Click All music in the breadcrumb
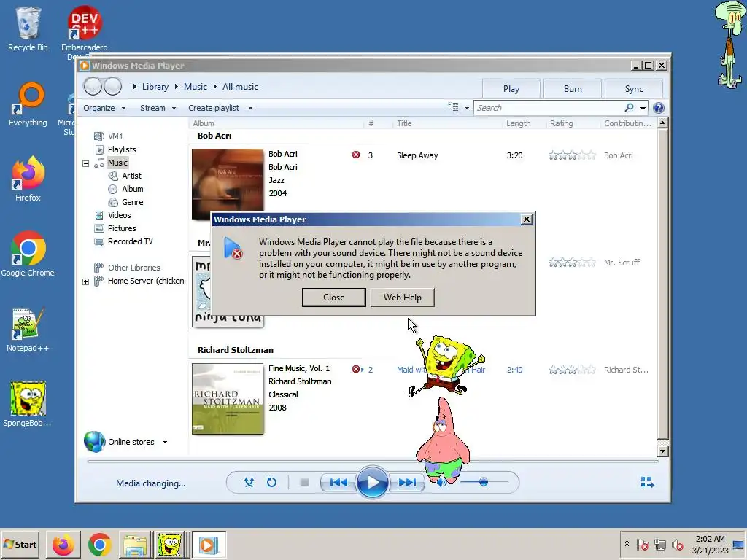The image size is (747, 560). click(240, 87)
